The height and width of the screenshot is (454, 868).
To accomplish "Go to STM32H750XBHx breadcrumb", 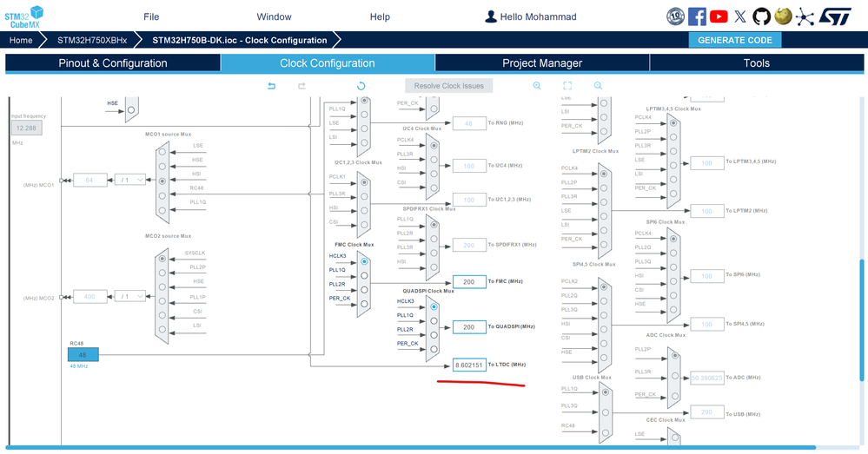I will click(92, 40).
